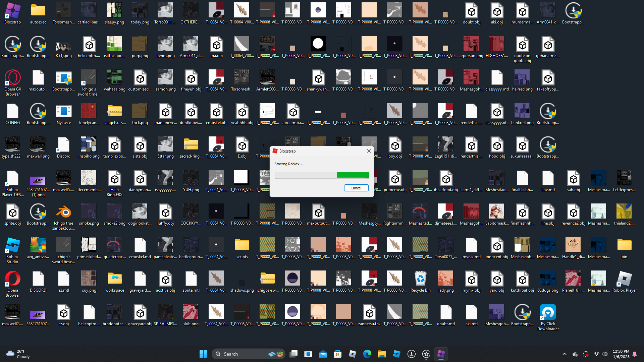Open File Explorer from the taskbar
Image resolution: width=644 pixels, height=362 pixels.
click(382, 354)
